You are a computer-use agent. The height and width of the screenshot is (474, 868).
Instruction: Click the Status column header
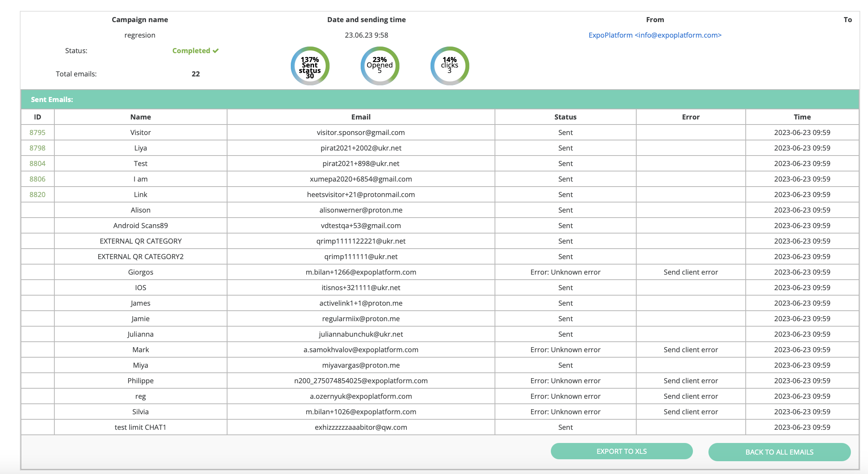[x=565, y=117]
